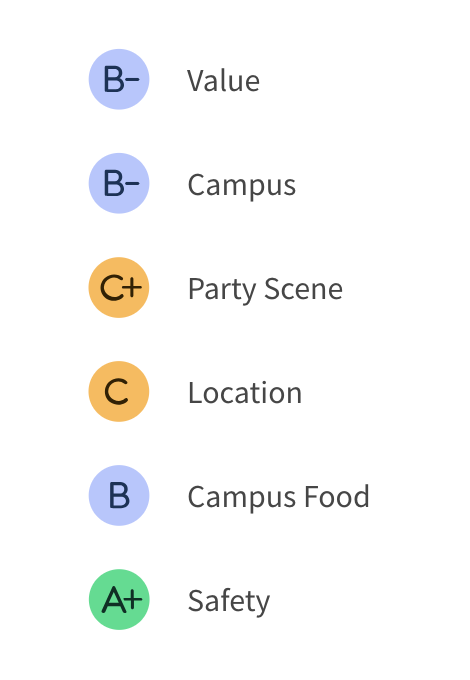Pick the orange circle showing C+
470x680 pixels.
coord(119,288)
